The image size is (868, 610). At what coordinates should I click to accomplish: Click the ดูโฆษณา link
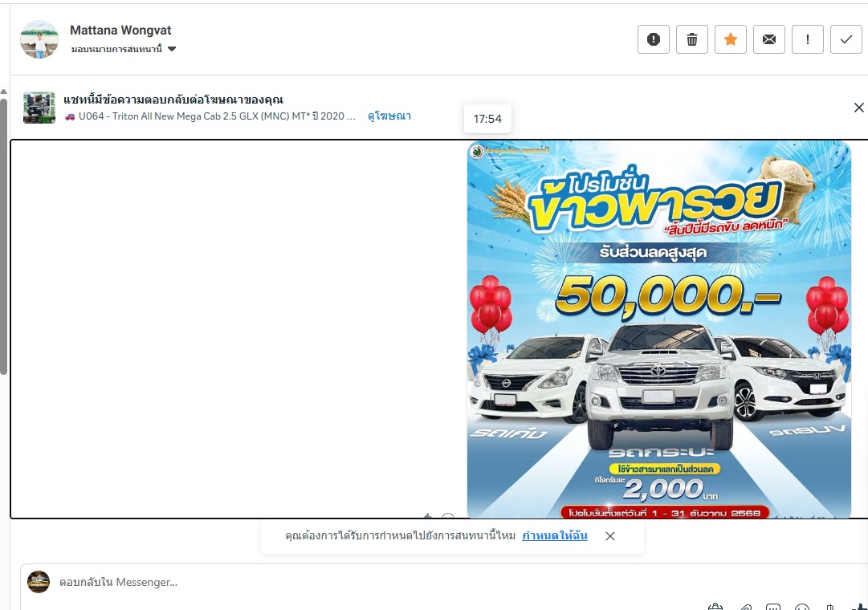pyautogui.click(x=389, y=116)
